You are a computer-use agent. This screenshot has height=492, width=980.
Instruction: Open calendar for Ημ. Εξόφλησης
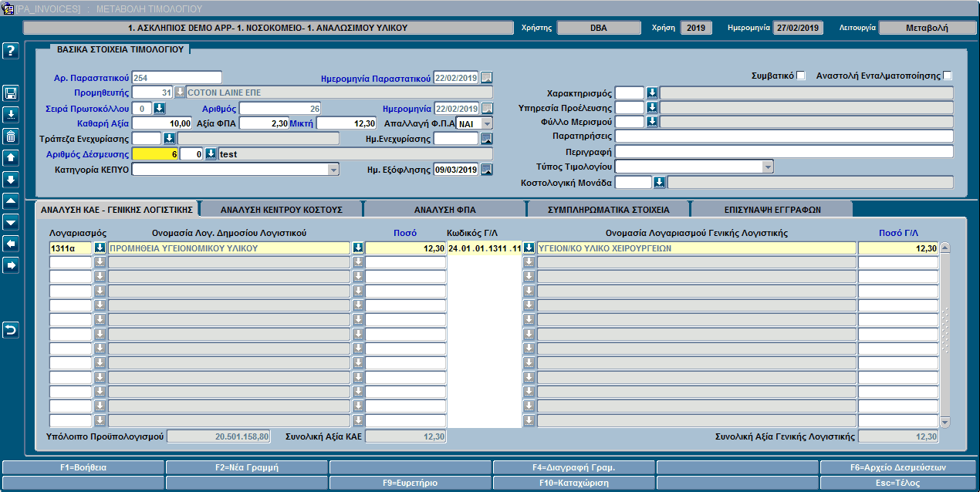pyautogui.click(x=486, y=170)
